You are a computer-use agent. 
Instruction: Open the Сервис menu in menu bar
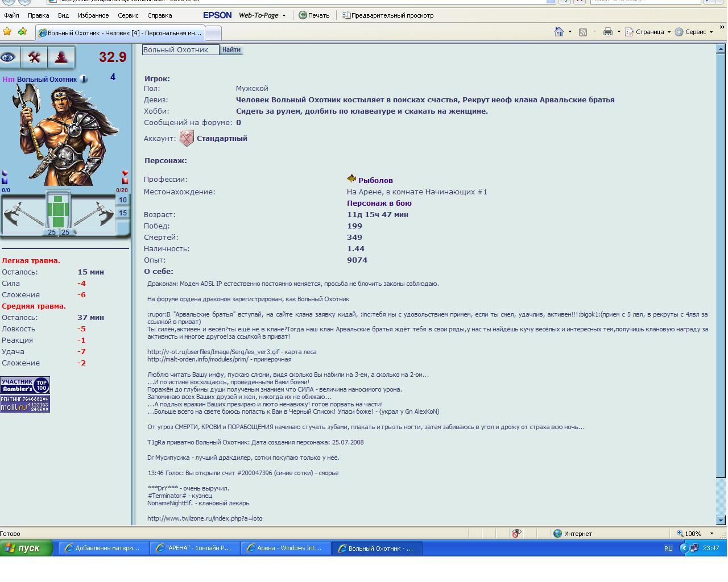128,15
